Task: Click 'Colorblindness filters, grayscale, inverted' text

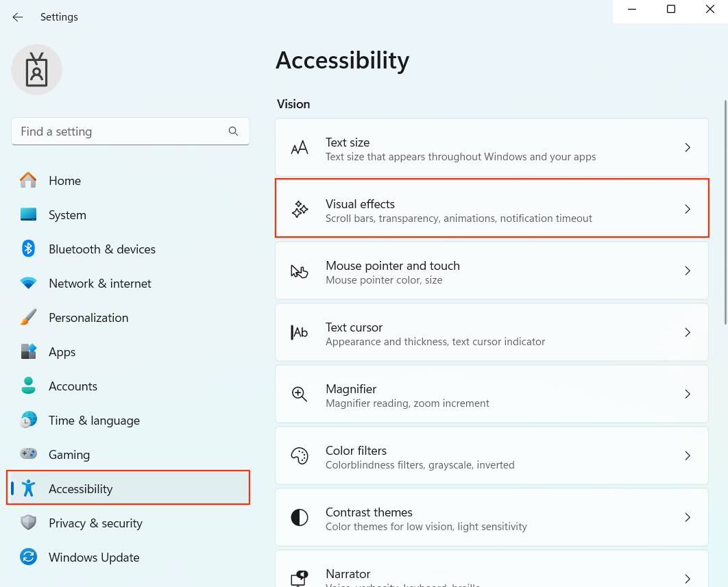Action: [x=420, y=465]
